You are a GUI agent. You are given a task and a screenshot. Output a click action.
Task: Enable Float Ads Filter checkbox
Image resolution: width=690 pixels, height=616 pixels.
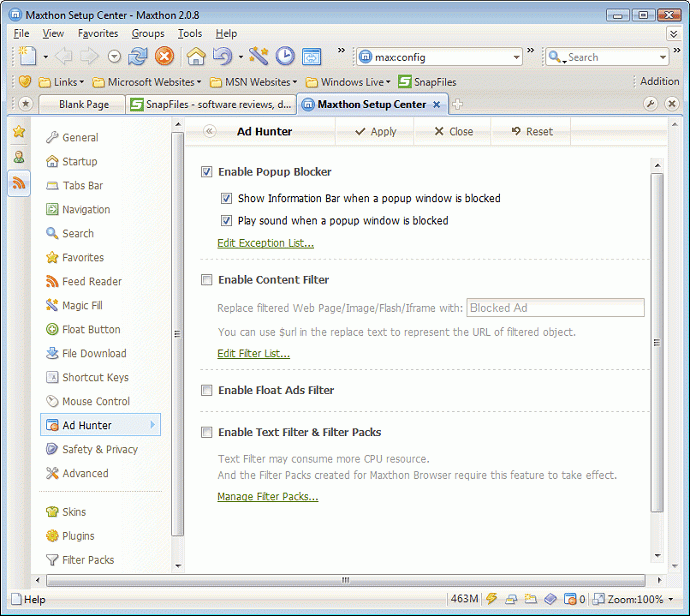pos(206,390)
